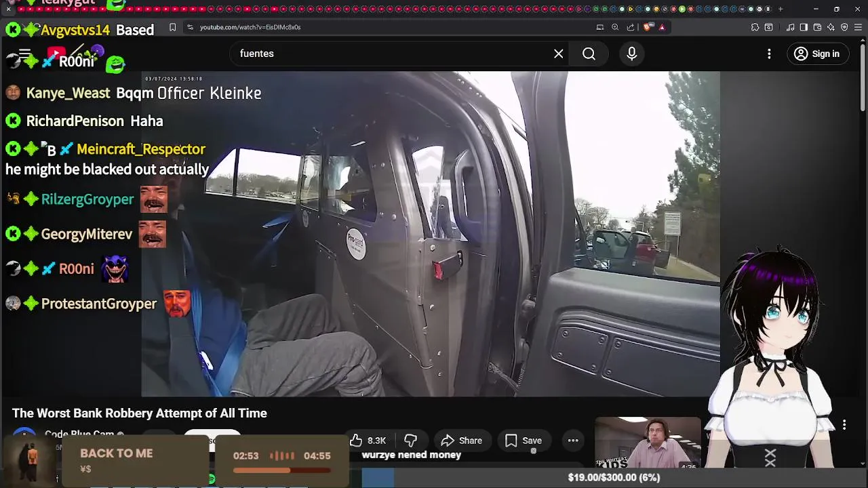The width and height of the screenshot is (868, 488).
Task: Bookmark this page with bookmark icon
Action: point(172,27)
